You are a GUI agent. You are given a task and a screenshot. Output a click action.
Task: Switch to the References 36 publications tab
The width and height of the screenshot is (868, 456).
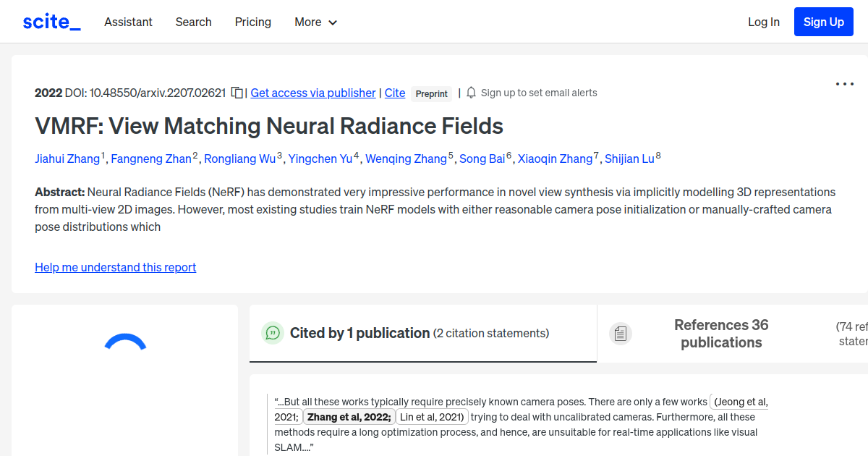(x=721, y=333)
